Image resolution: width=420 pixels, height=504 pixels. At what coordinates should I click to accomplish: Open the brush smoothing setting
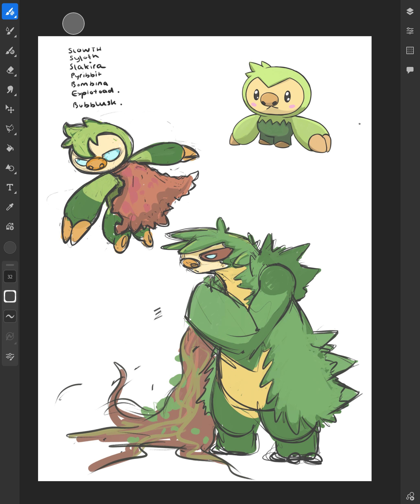10,316
